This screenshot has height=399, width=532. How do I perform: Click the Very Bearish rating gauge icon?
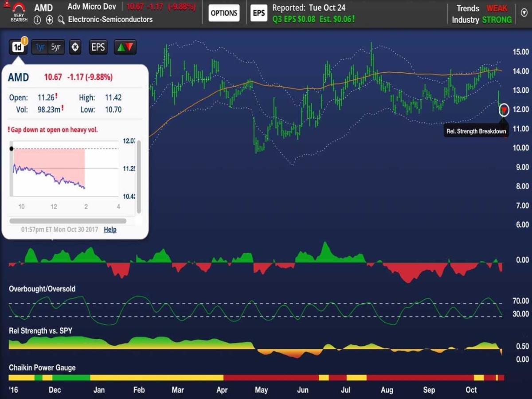[x=19, y=12]
